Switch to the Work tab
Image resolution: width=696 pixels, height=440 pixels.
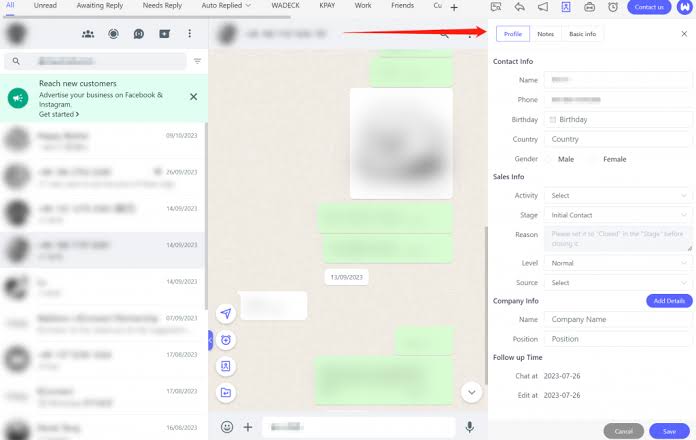[x=363, y=6]
